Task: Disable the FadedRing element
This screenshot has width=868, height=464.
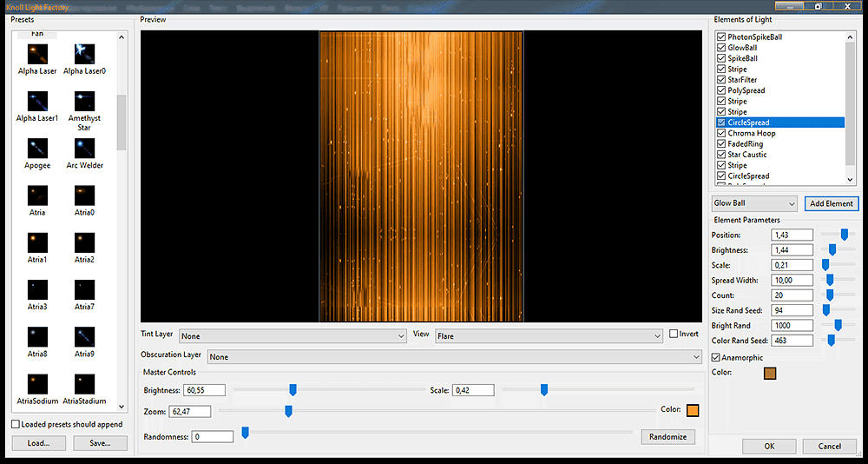Action: [721, 143]
